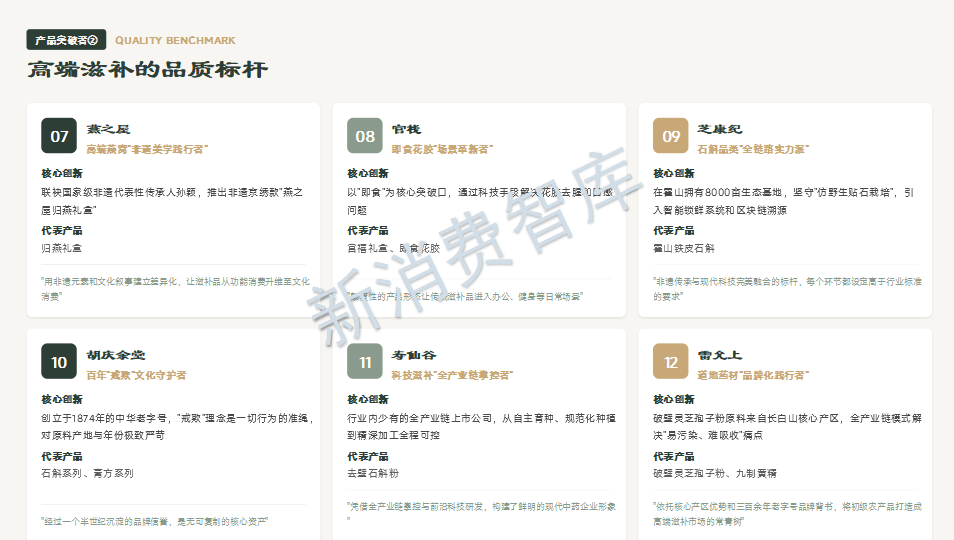
Task: Select the dark green 10 number badge
Action: tap(59, 362)
